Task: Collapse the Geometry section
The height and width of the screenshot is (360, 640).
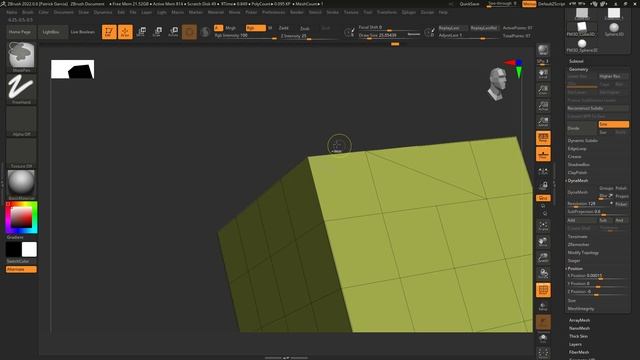Action: click(x=578, y=69)
